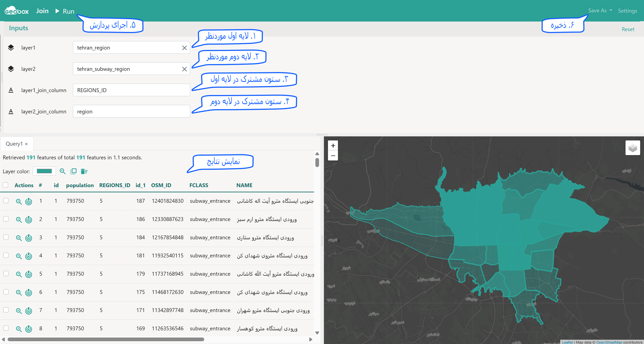Click the layer2 input field
This screenshot has width=644, height=344.
pyautogui.click(x=131, y=69)
